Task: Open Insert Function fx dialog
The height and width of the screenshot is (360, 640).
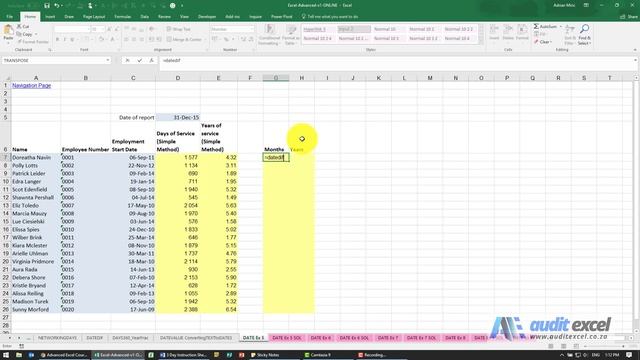Action: tap(151, 60)
